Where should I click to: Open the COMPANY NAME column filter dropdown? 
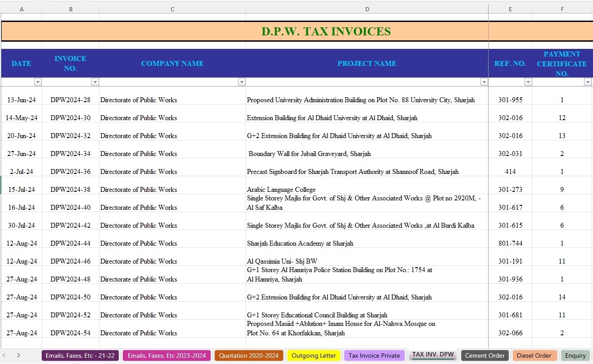(x=242, y=82)
